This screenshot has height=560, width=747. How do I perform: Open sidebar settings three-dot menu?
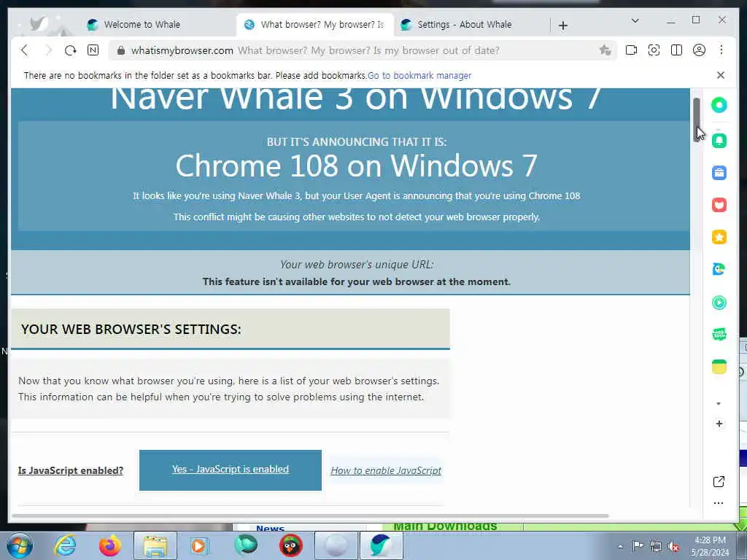[x=719, y=503]
